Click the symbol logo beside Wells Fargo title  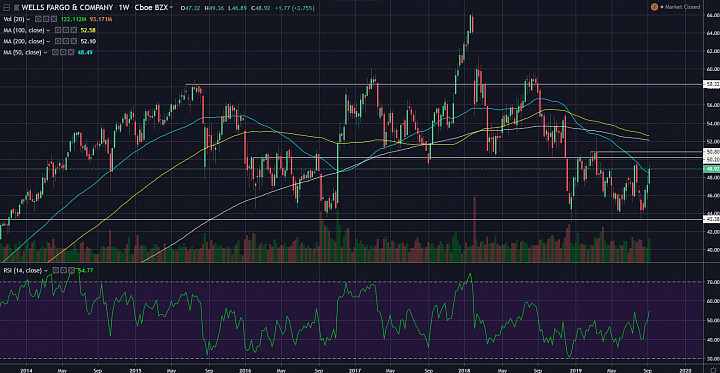click(17, 8)
